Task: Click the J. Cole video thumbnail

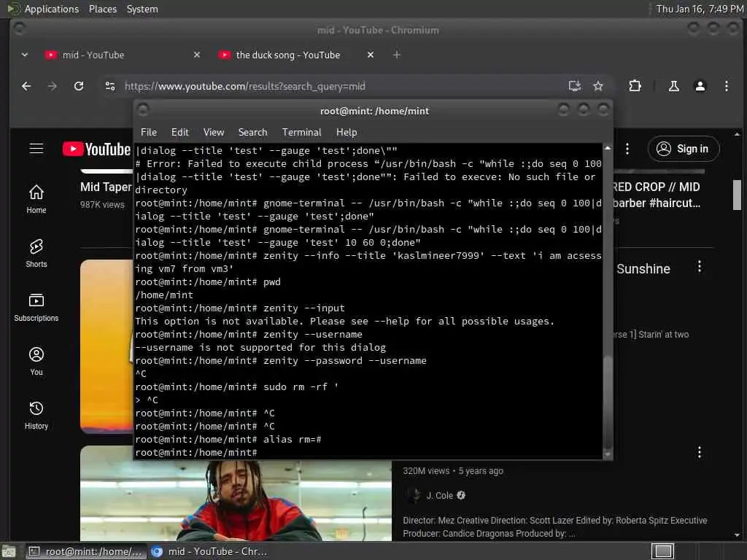Action: pos(236,500)
